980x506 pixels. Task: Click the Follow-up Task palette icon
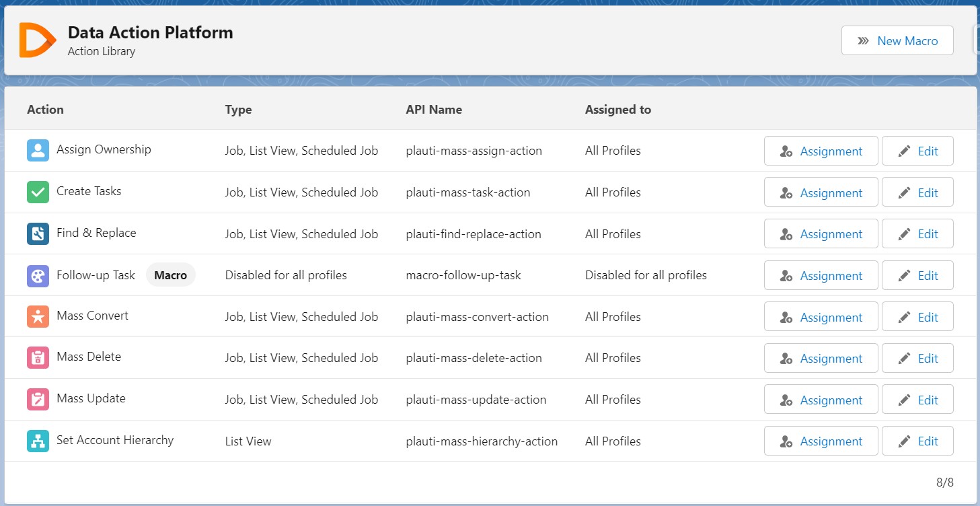click(38, 275)
